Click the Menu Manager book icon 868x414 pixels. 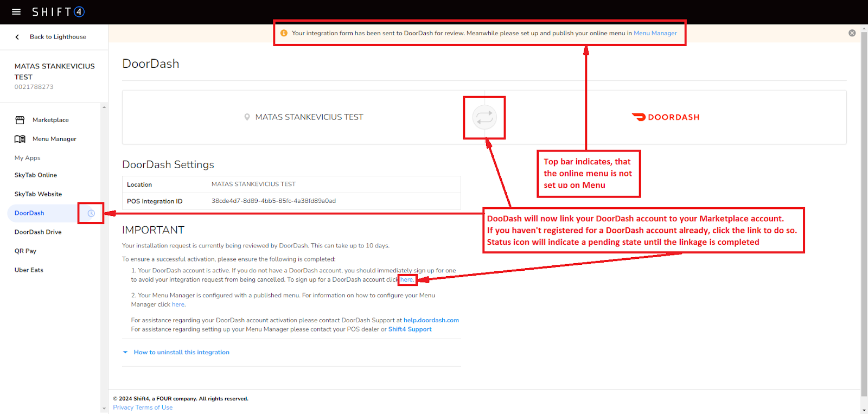tap(20, 139)
